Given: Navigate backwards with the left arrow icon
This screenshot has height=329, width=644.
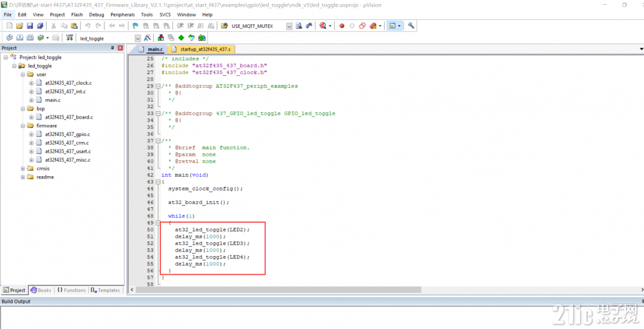Looking at the screenshot, I should click(112, 26).
